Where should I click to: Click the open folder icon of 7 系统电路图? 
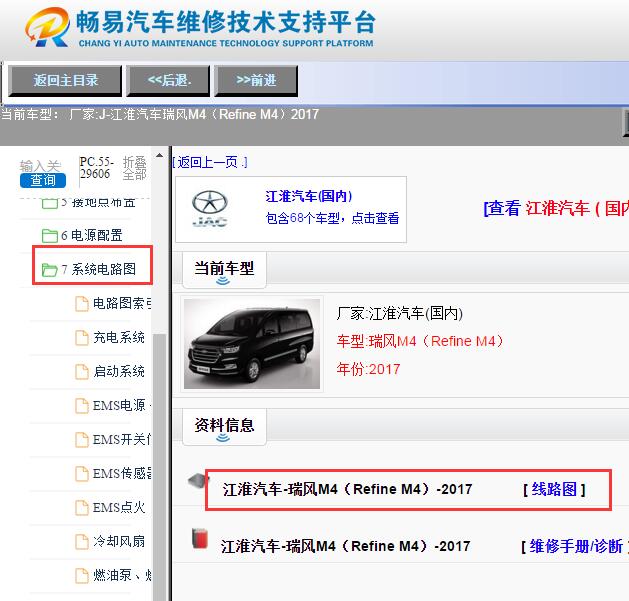pos(50,270)
